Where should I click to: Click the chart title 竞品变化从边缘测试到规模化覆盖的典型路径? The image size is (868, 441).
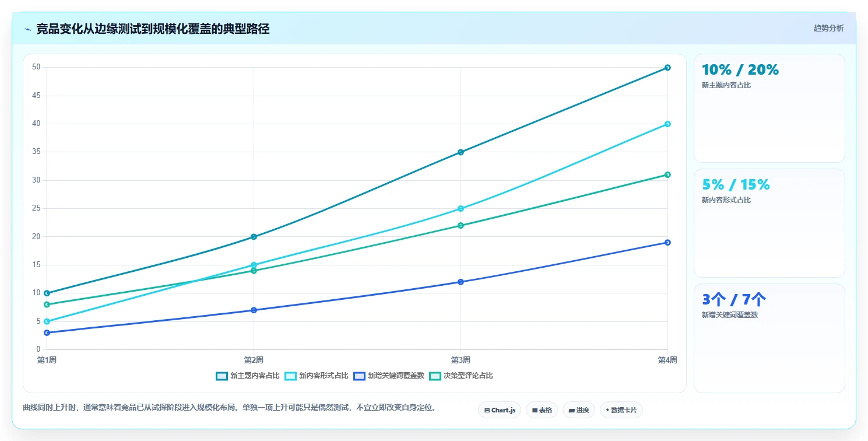click(153, 29)
